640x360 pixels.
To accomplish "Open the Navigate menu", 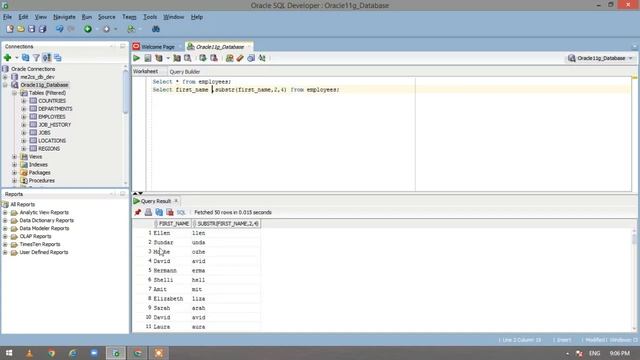I will (x=64, y=17).
